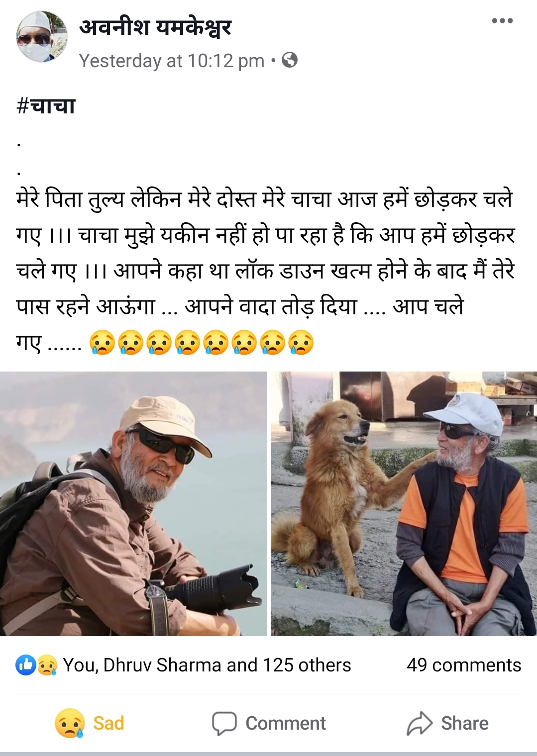537x756 pixels.
Task: Click the crying emoji row in post text
Action: coord(202,342)
